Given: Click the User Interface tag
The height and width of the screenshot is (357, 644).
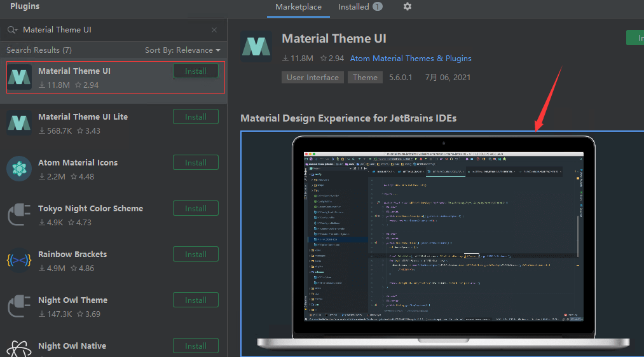Looking at the screenshot, I should 313,78.
